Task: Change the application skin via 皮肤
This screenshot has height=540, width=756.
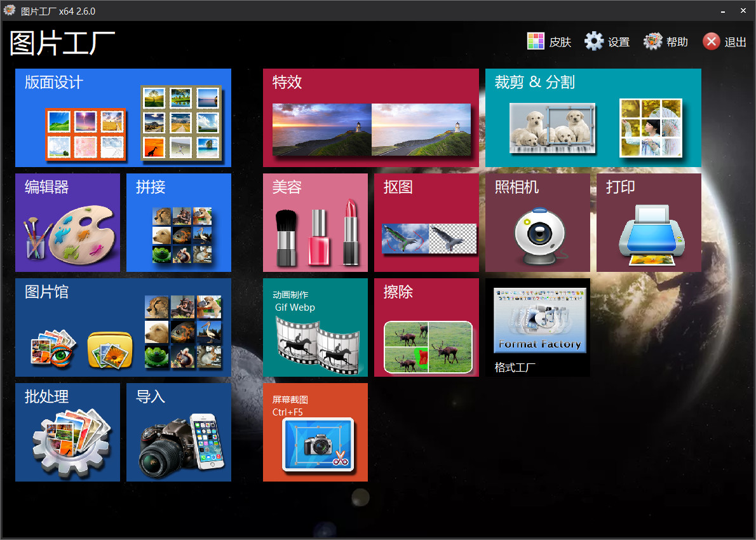Action: [549, 41]
